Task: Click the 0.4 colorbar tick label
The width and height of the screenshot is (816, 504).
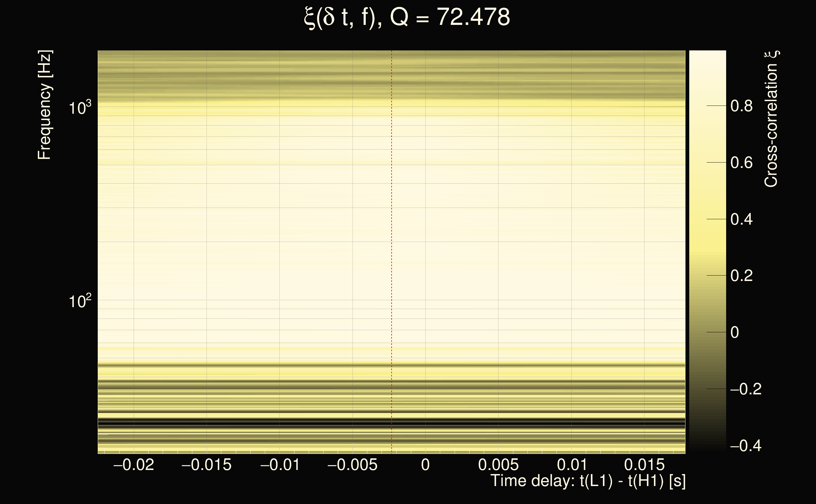Action: (x=741, y=219)
